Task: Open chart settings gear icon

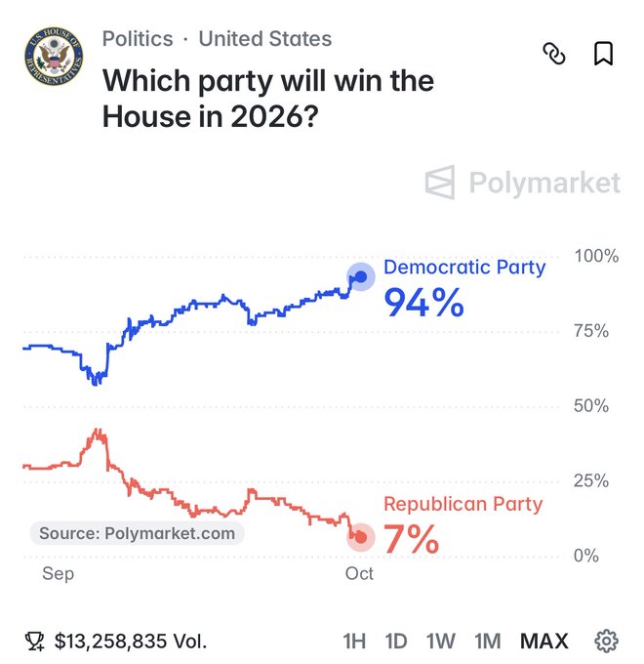Action: 606,641
